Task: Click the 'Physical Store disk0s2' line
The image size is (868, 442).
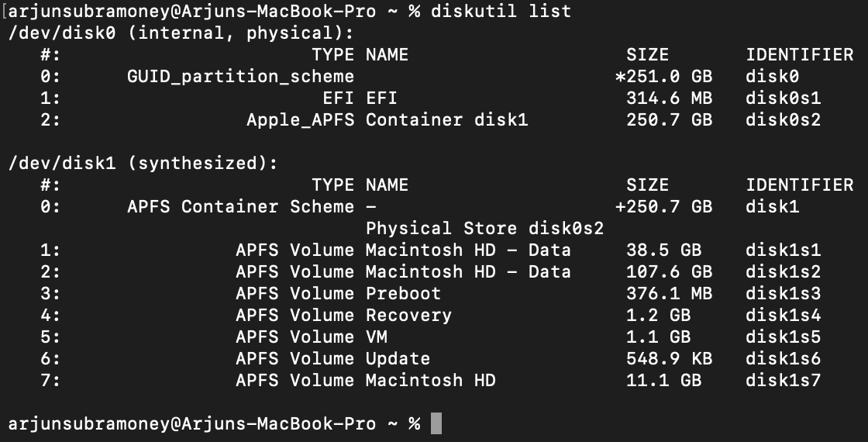Action: [484, 229]
